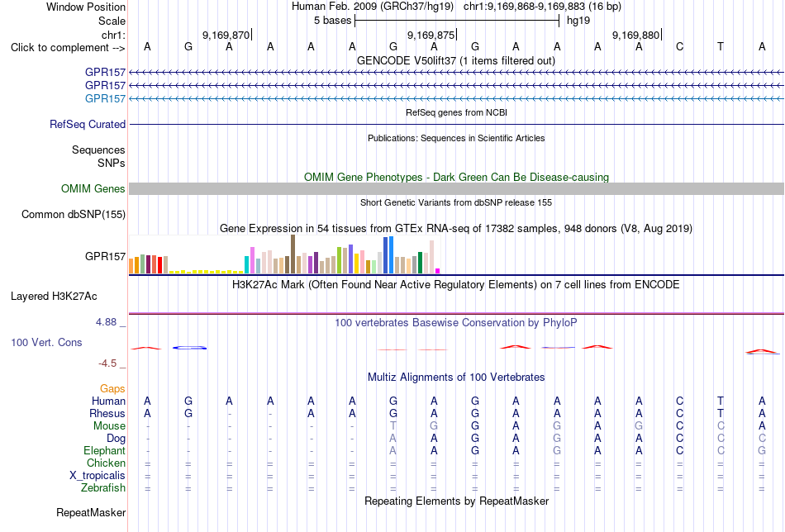Click the 'Human Feb. 2009 (GRCh37/hg19)' assembly text
Screen dimensions: 785x532
[373, 7]
